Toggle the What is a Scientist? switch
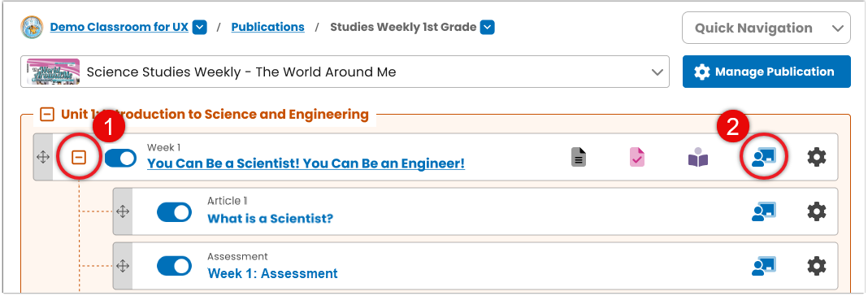The height and width of the screenshot is (296, 868). 175,212
